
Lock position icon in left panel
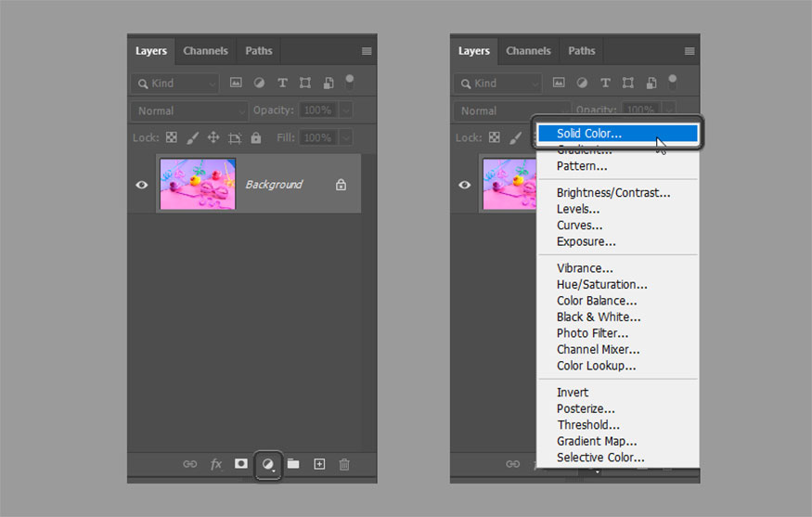coord(213,137)
